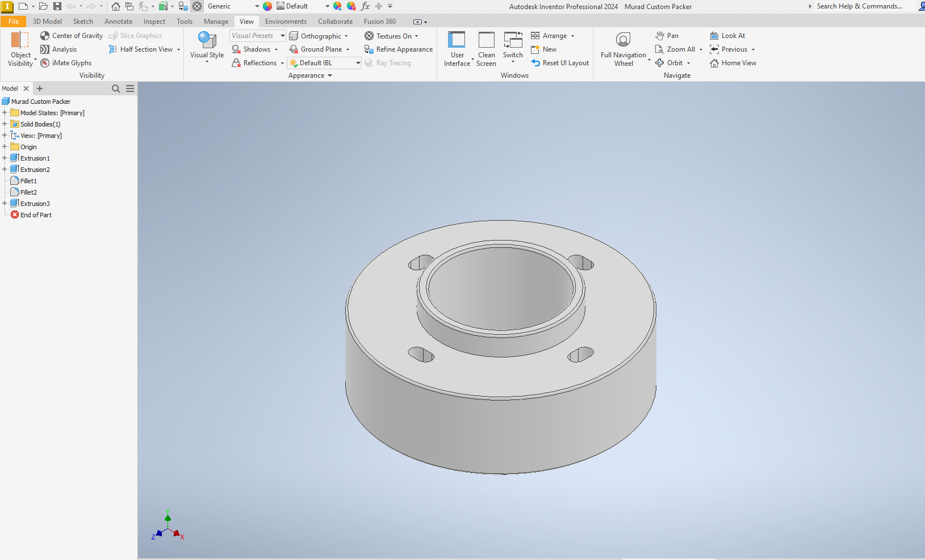This screenshot has height=560, width=925.
Task: Open Orthographic dropdown arrow
Action: tap(346, 36)
